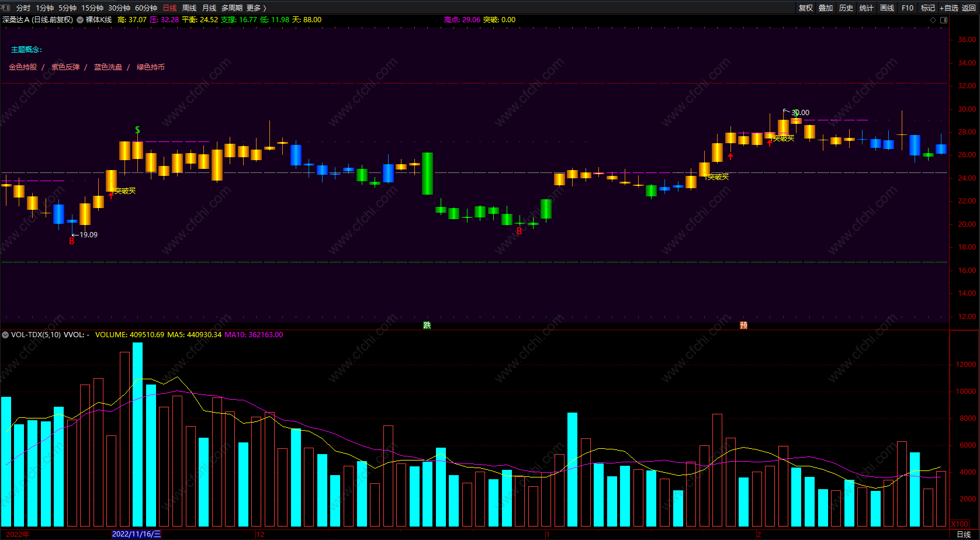Switch to the 月线 monthly tab
Screen dimensions: 980x540
click(209, 8)
